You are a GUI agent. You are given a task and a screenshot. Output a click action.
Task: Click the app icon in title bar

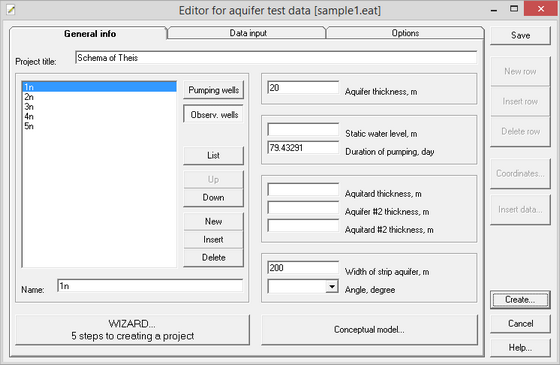[x=11, y=10]
